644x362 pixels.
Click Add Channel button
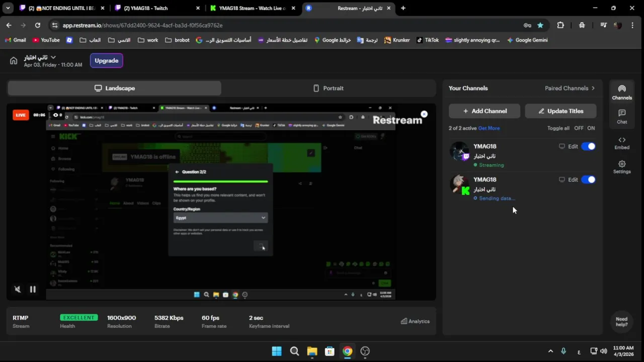pos(485,111)
